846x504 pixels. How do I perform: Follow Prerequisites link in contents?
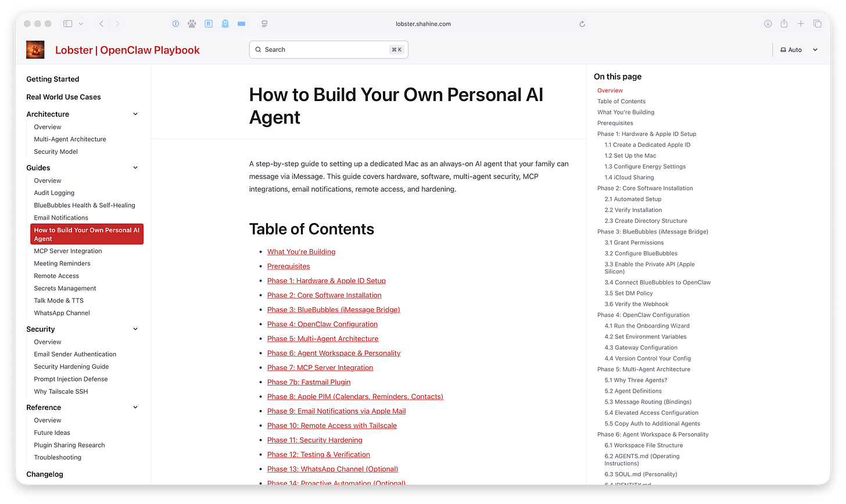click(x=289, y=267)
